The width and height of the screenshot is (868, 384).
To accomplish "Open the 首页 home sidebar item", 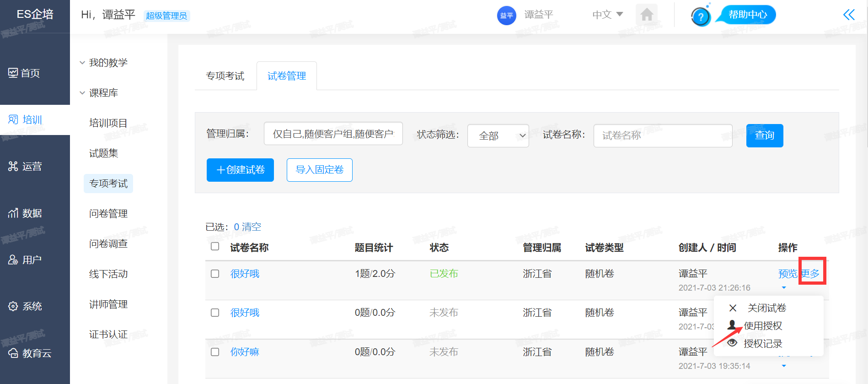I will (x=24, y=73).
